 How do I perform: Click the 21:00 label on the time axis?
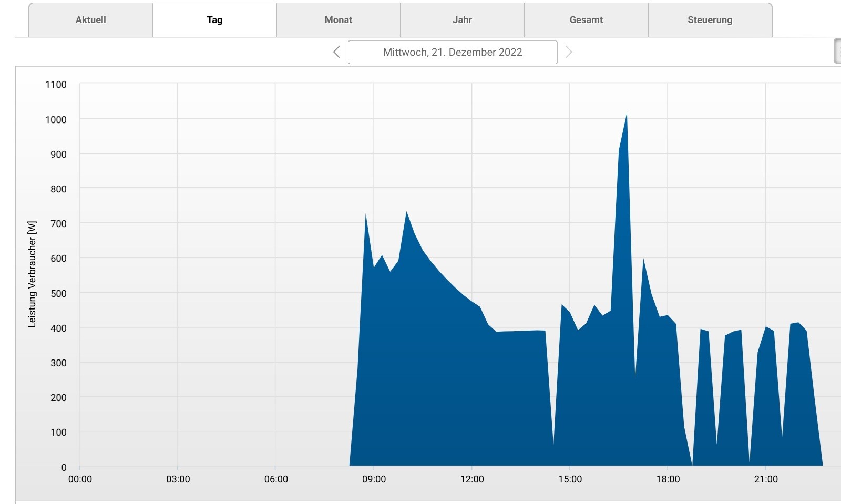click(x=765, y=479)
